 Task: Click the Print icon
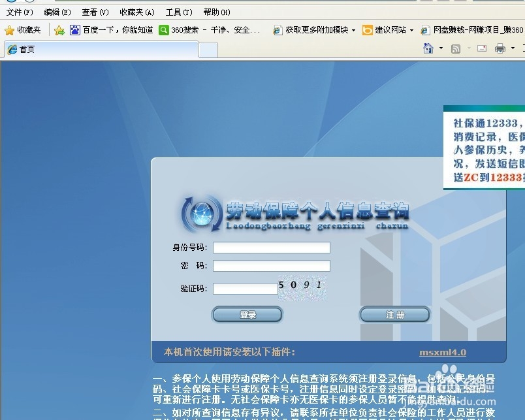pyautogui.click(x=500, y=48)
